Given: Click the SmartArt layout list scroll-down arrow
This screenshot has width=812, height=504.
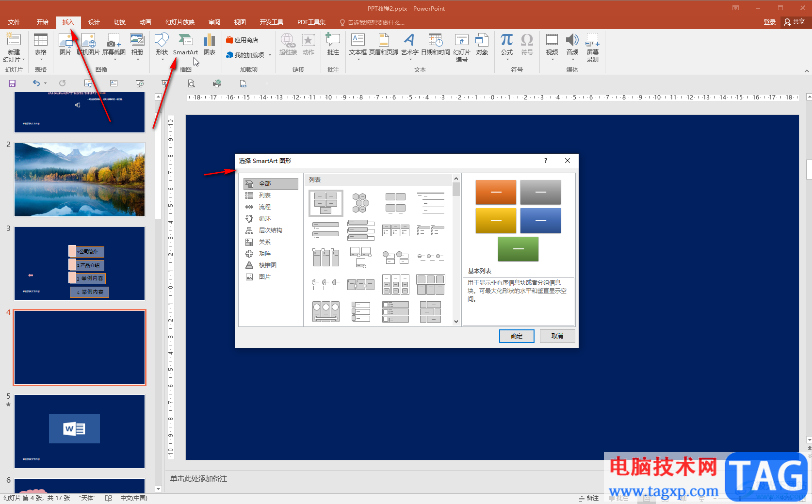Looking at the screenshot, I should 456,321.
